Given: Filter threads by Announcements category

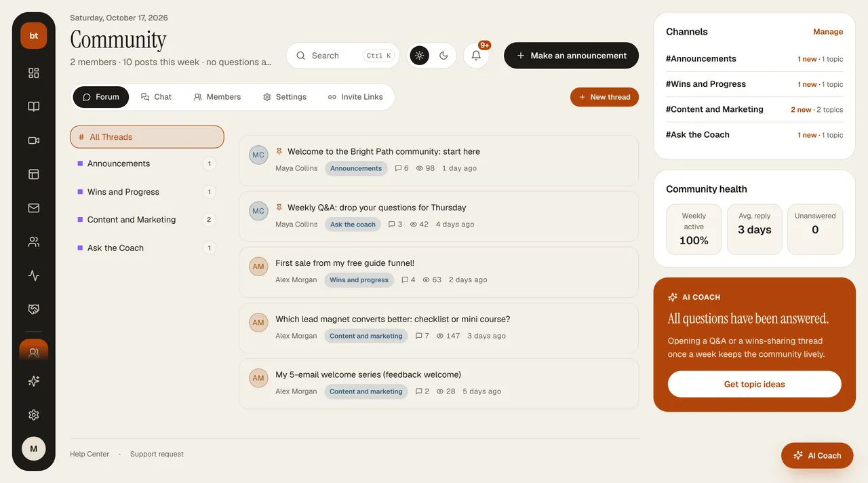Looking at the screenshot, I should [x=147, y=163].
